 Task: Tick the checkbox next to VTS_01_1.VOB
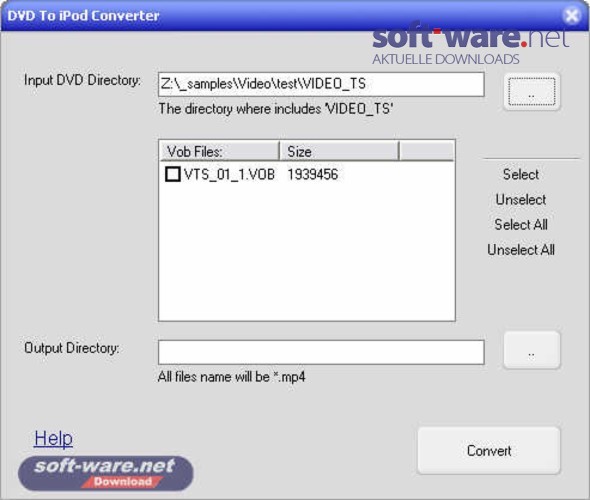(173, 174)
